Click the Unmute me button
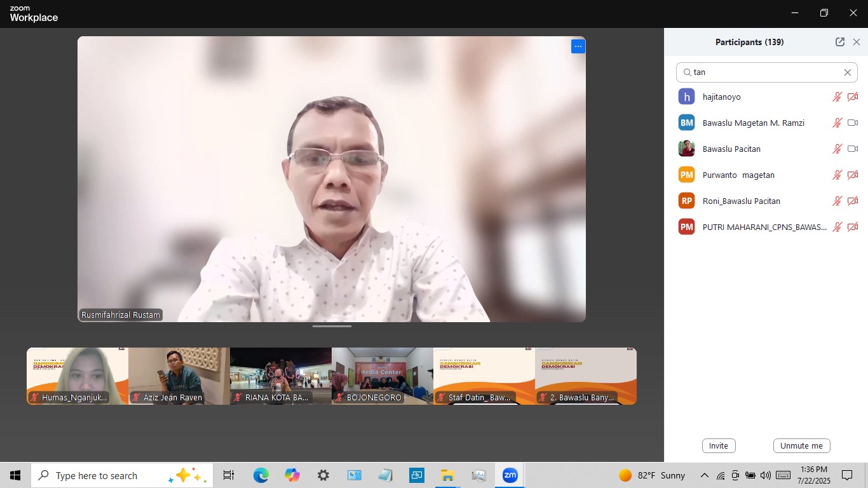Screen dimensions: 868x488 tap(801, 445)
